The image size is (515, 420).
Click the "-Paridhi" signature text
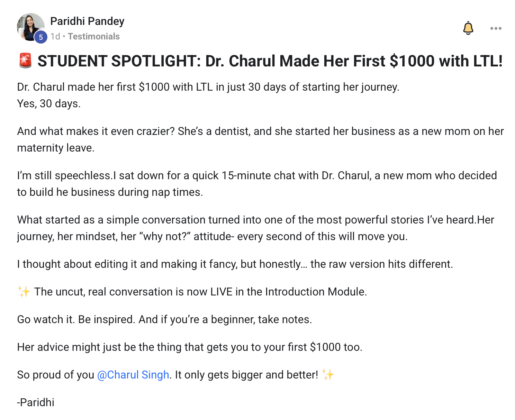pos(36,402)
